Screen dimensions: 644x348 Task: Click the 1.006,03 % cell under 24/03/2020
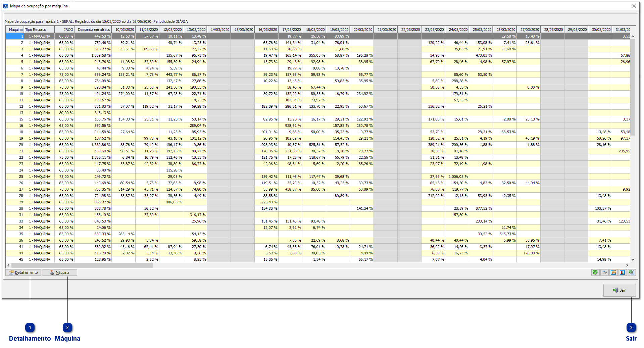pos(457,177)
